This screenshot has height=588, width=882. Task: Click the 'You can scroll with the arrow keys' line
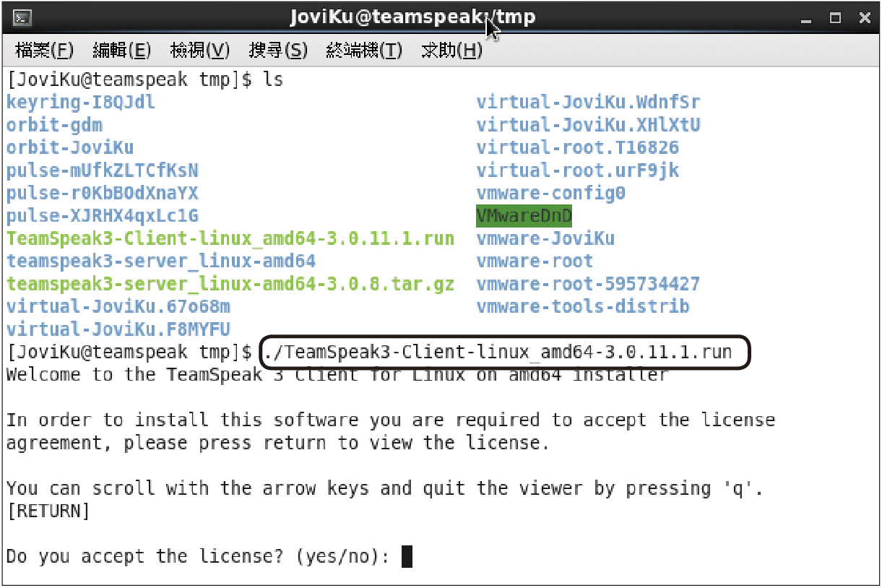[385, 489]
